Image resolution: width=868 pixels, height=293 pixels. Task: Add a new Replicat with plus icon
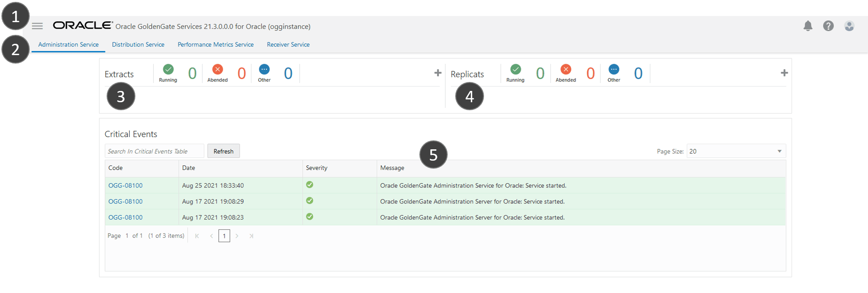point(784,73)
